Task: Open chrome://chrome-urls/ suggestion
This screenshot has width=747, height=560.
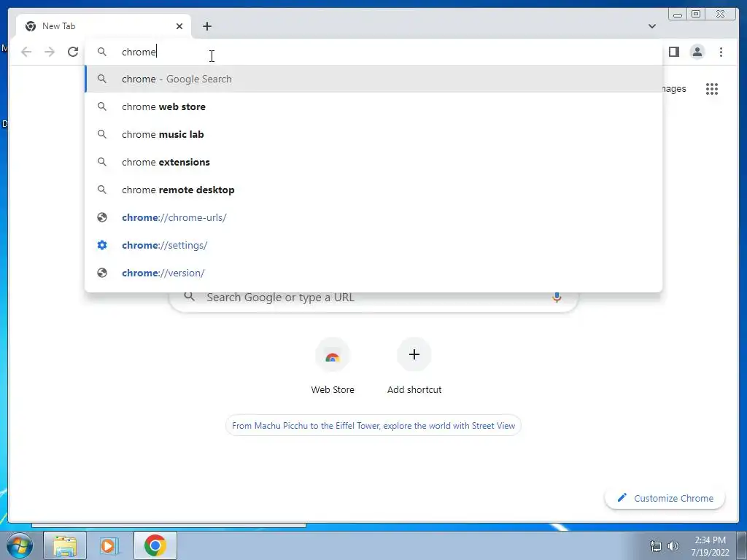Action: click(373, 217)
